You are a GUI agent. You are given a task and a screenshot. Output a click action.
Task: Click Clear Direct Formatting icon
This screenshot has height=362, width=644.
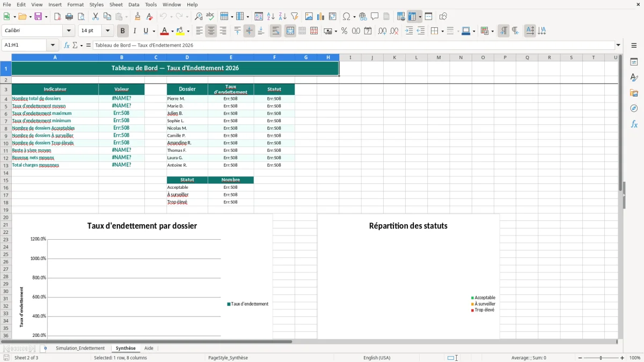(x=149, y=17)
